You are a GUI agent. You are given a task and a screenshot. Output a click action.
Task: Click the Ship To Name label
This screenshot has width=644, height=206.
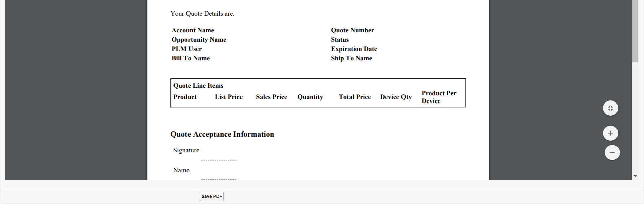pyautogui.click(x=351, y=58)
